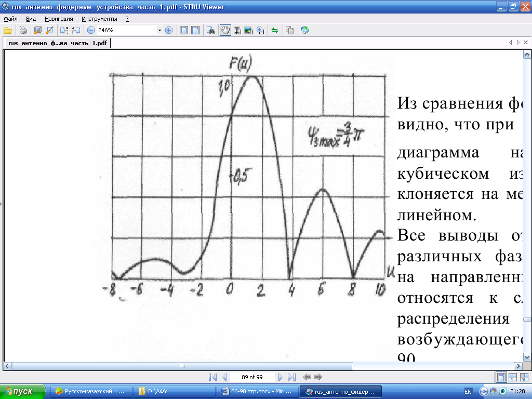The width and height of the screenshot is (532, 399).
Task: Show the previous document tab with the left arrow
Action: [510, 43]
